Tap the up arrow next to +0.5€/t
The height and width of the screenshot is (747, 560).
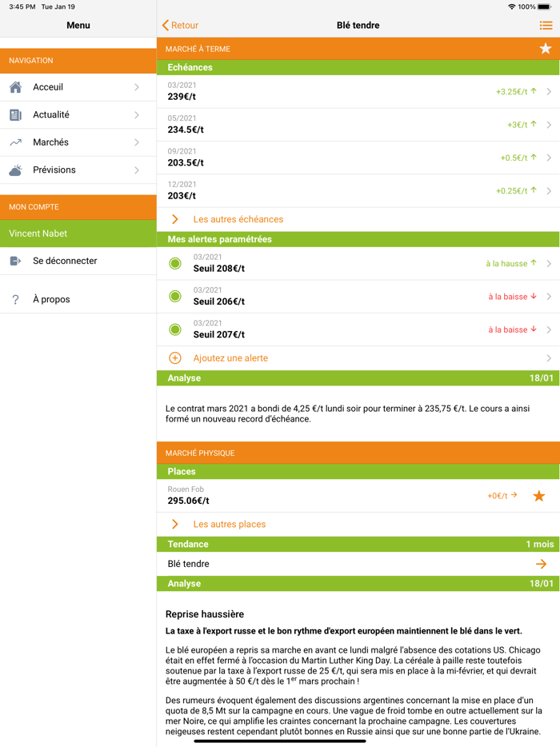tap(534, 158)
